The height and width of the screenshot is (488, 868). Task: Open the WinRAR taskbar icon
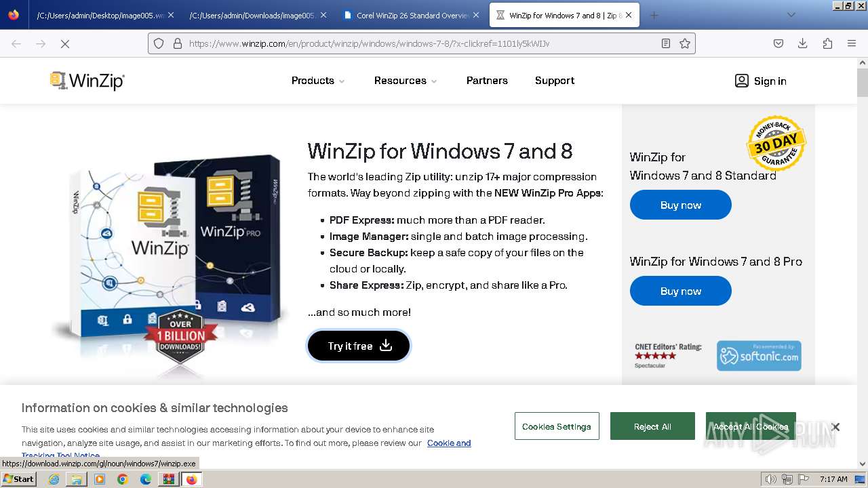click(168, 479)
